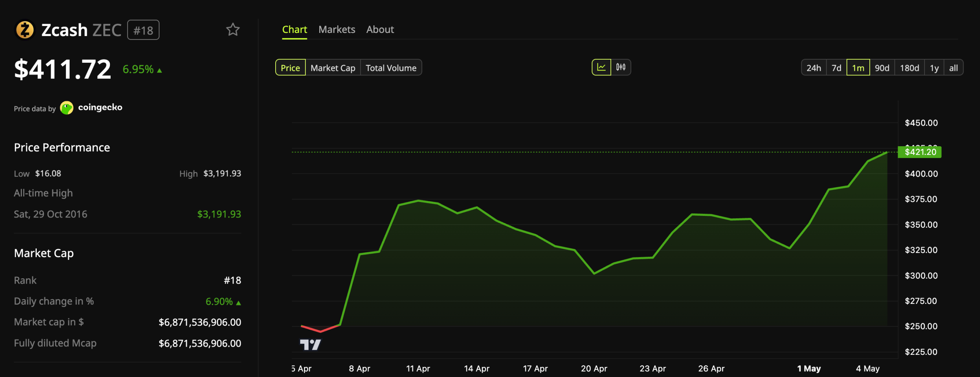Click the Price Performance heading
The width and height of the screenshot is (980, 377).
point(62,147)
